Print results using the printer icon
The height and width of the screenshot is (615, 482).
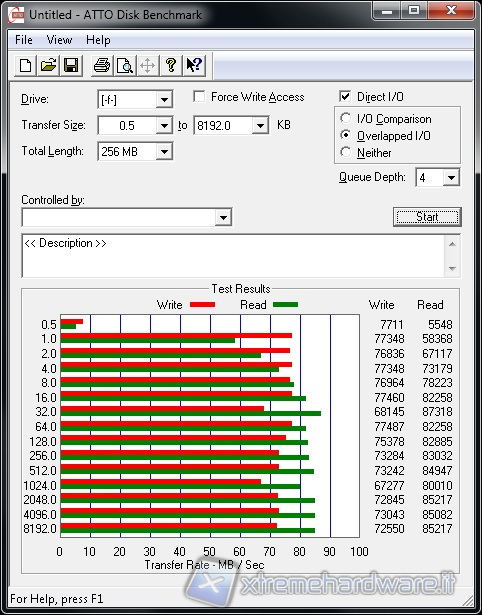pos(102,65)
